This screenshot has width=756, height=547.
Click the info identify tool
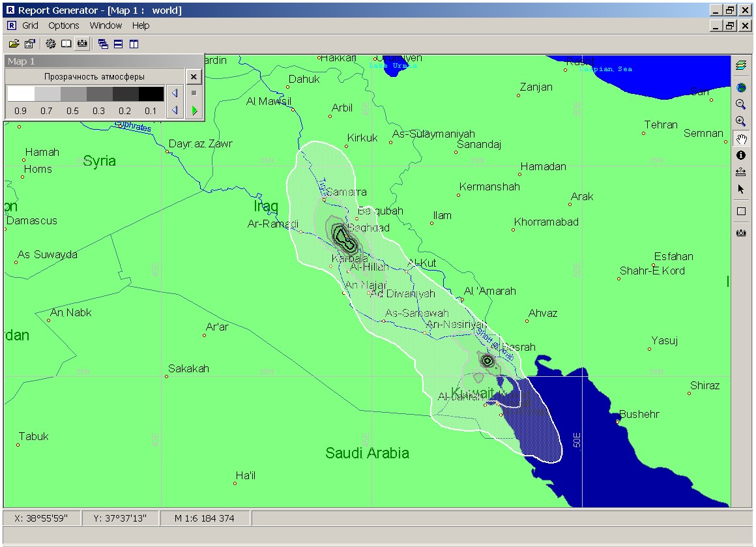click(741, 155)
